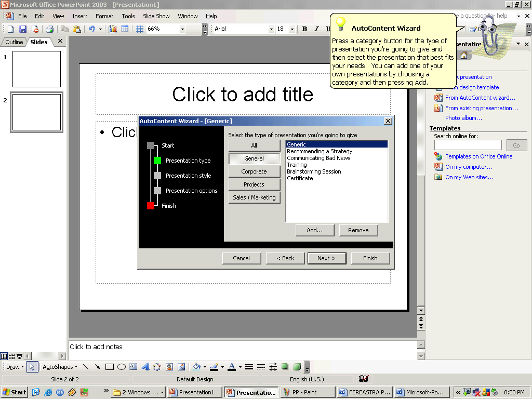Toggle the Show/Hide Grid icon
This screenshot has height=399, width=532.
coord(139,29)
